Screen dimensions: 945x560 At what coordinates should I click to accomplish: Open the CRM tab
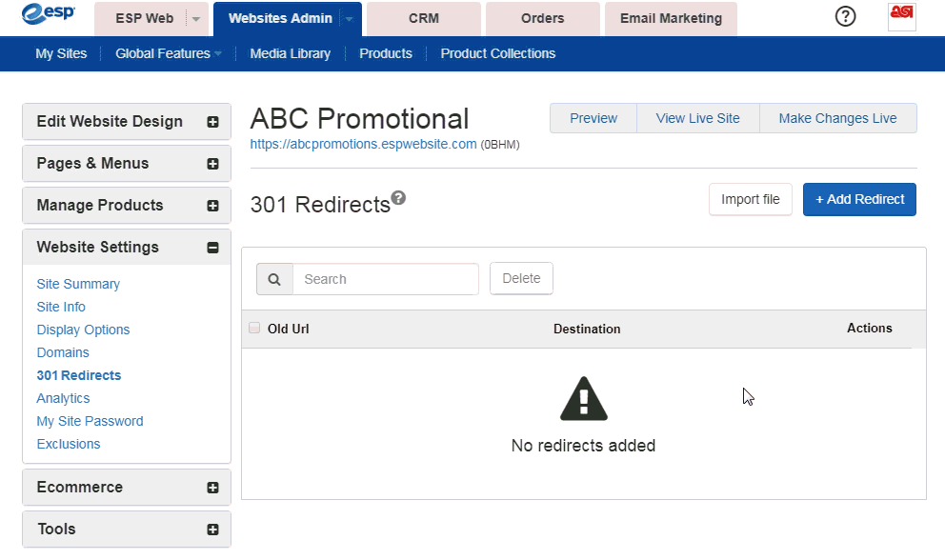point(424,19)
